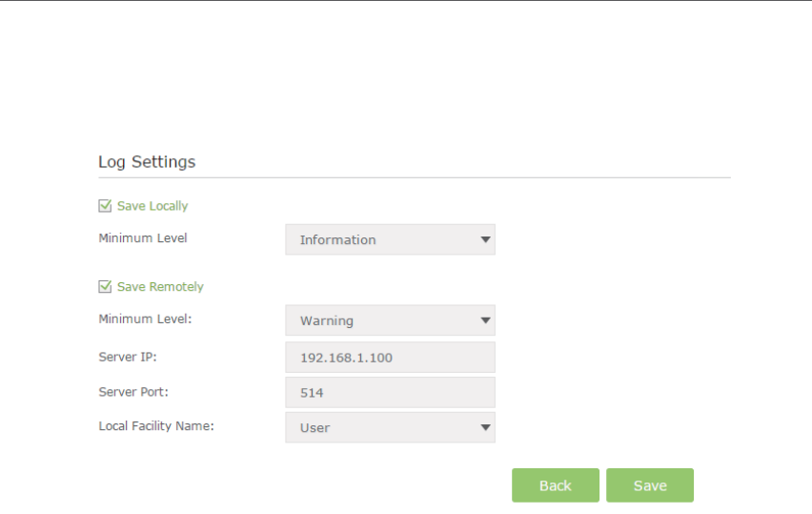Click the Server Port: label
The image size is (812, 514).
tap(133, 392)
